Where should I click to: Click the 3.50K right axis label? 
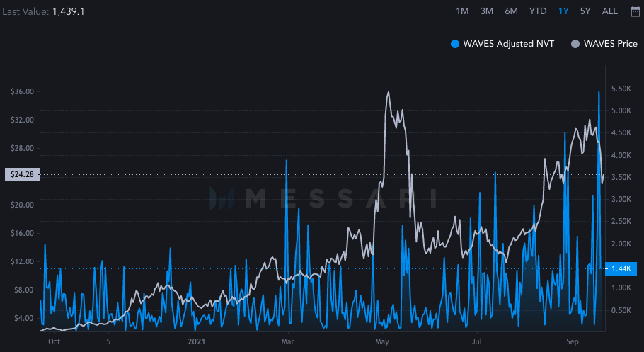point(621,177)
